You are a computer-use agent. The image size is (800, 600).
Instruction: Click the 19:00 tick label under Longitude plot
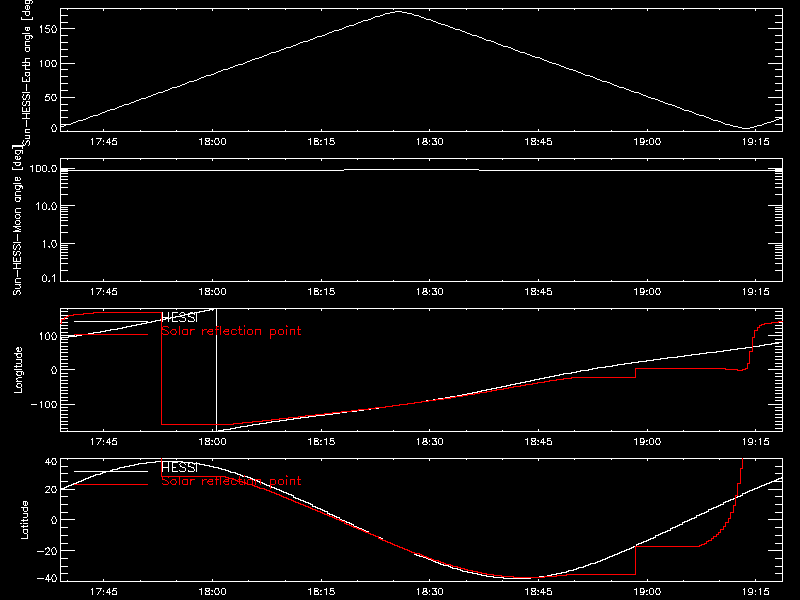[x=647, y=442]
